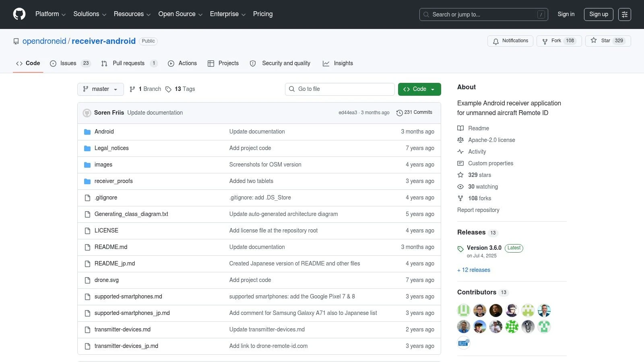Fork the repository with Fork button

point(559,41)
